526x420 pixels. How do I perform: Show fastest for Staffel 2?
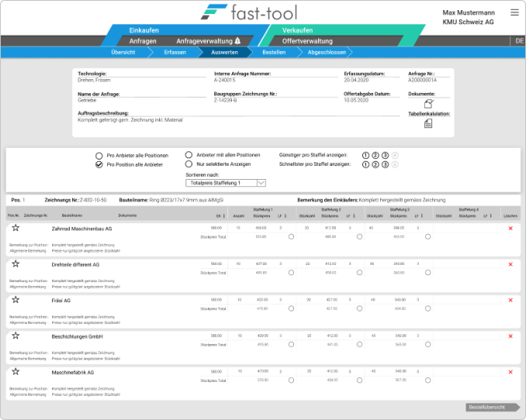click(x=375, y=164)
